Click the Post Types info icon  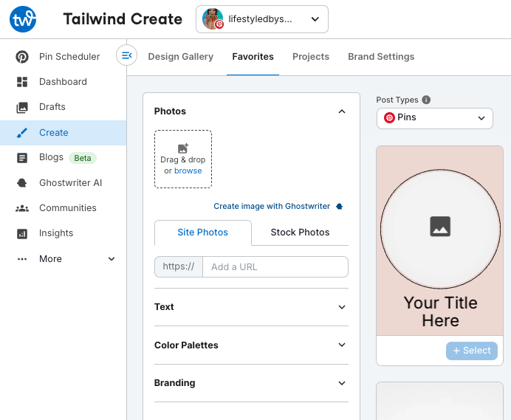(426, 100)
